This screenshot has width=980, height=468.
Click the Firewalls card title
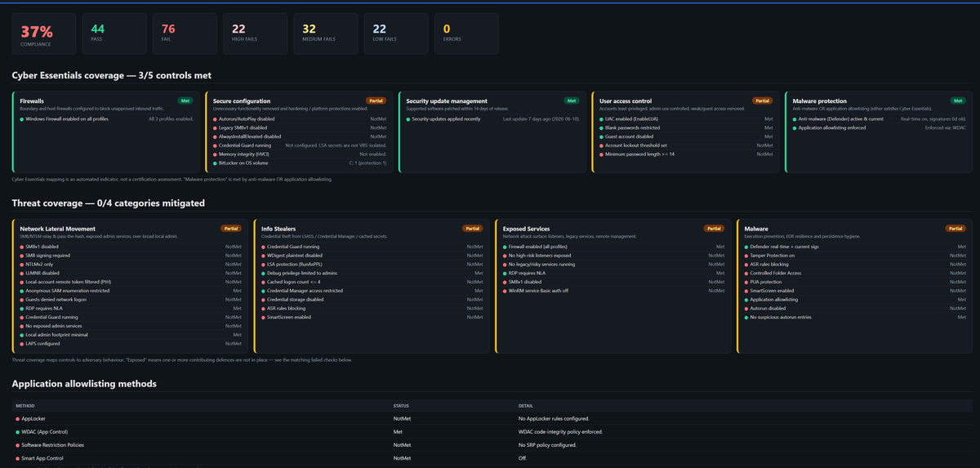32,101
